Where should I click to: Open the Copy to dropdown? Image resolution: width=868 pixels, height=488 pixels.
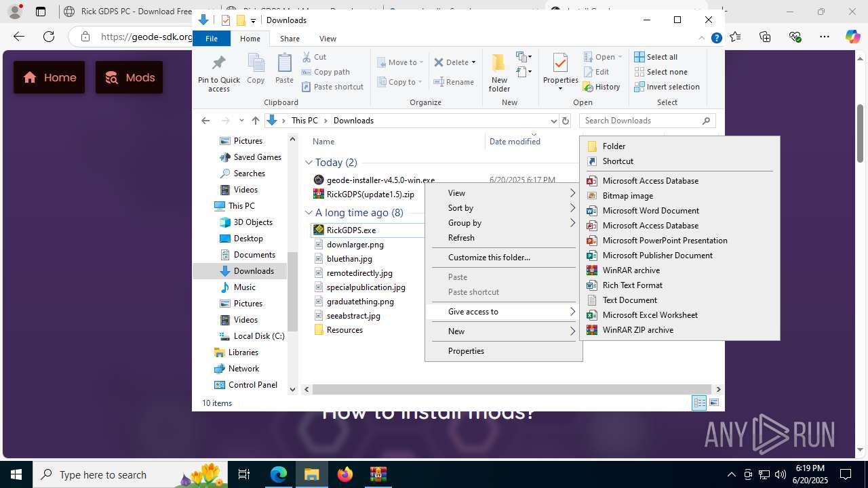[400, 82]
